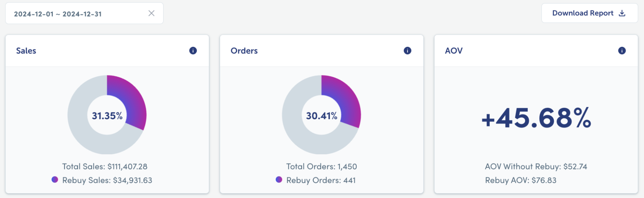Click the 30.41% center label in Orders chart
This screenshot has height=198, width=644.
(x=322, y=116)
